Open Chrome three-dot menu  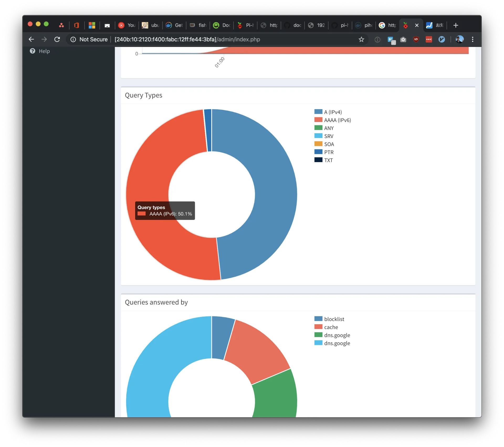[x=472, y=39]
